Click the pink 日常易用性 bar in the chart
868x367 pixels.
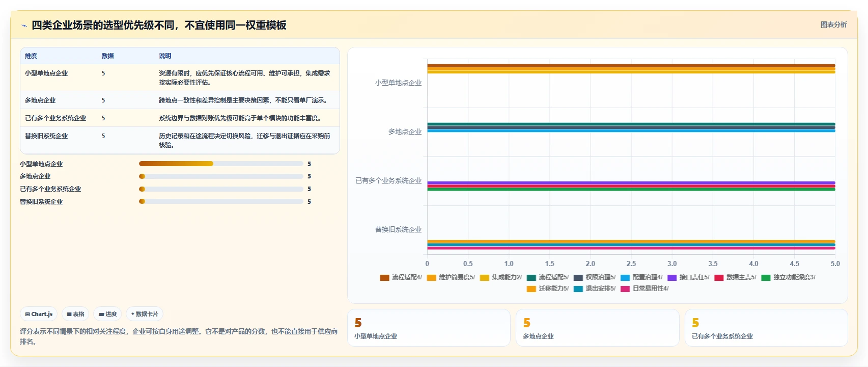pyautogui.click(x=631, y=248)
